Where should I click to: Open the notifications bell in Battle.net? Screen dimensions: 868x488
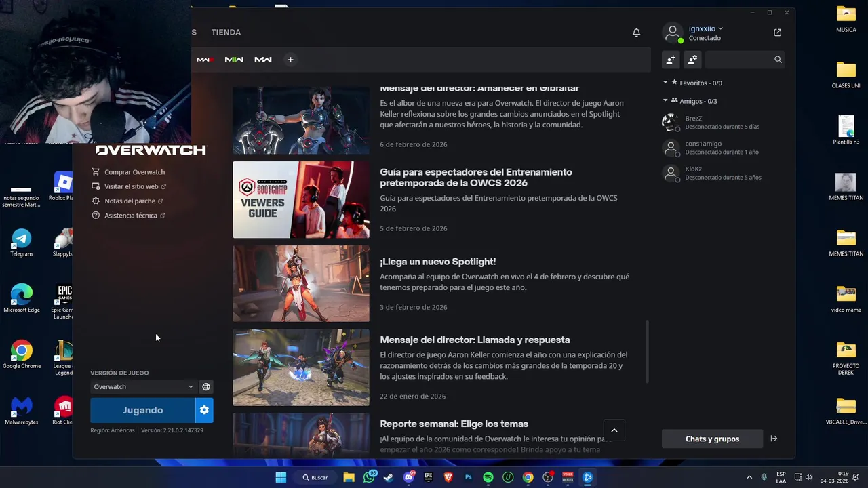(636, 33)
